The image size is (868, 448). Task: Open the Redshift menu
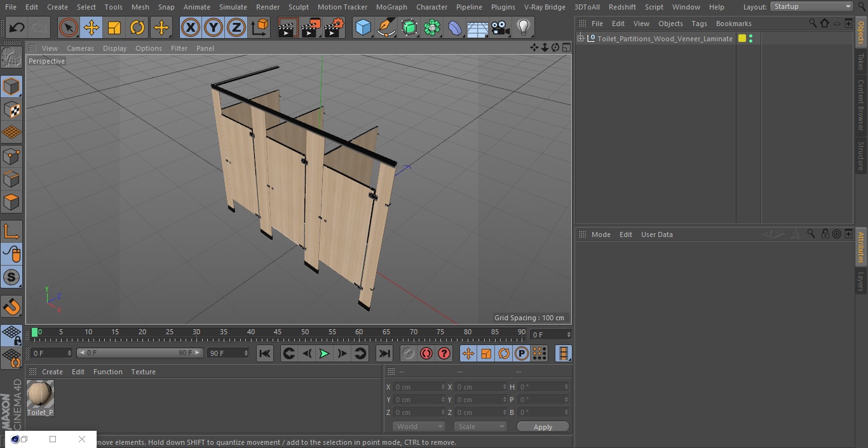tap(622, 7)
